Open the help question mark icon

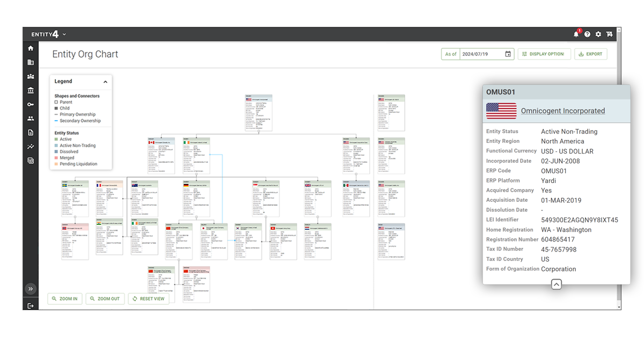[x=587, y=34]
